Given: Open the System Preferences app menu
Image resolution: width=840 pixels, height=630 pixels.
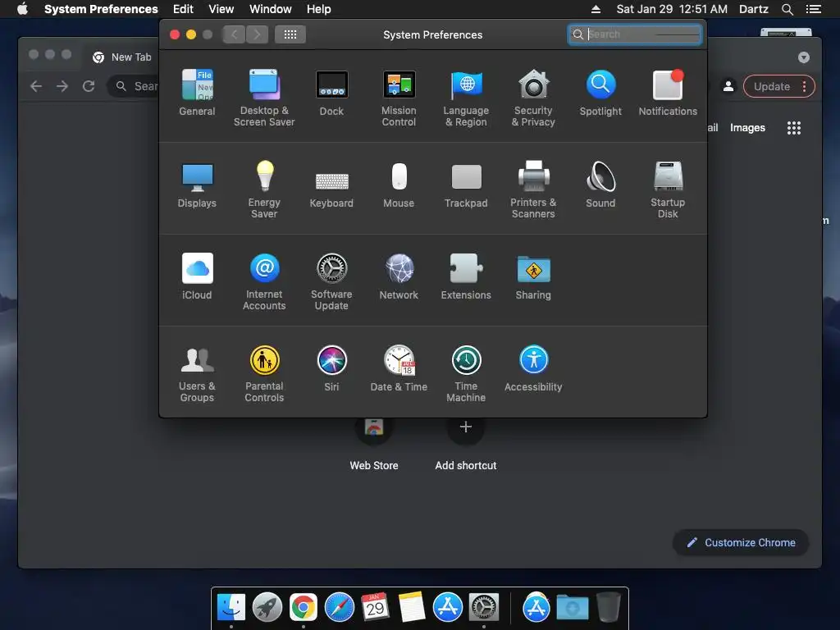Looking at the screenshot, I should click(x=101, y=9).
